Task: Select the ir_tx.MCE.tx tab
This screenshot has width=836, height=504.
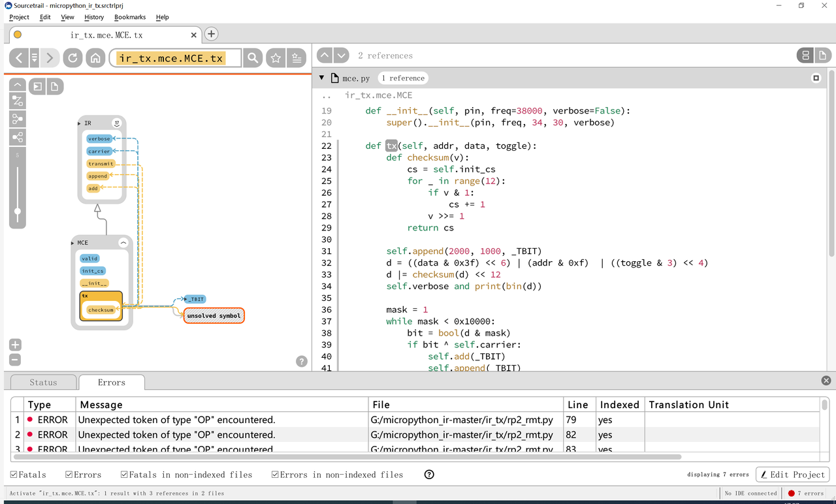Action: (x=104, y=35)
